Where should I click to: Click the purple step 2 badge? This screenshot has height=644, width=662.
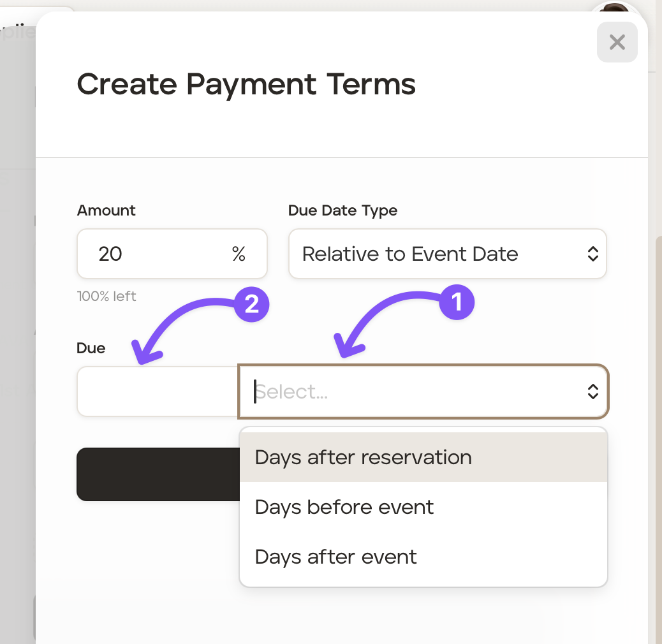coord(252,304)
